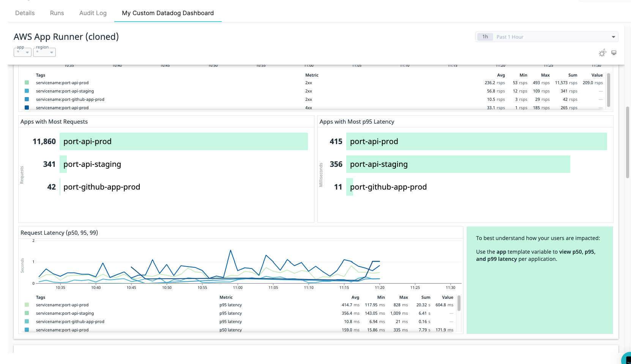Toggle dark mode with the sun/moon icon
The image size is (631, 364).
tap(602, 53)
